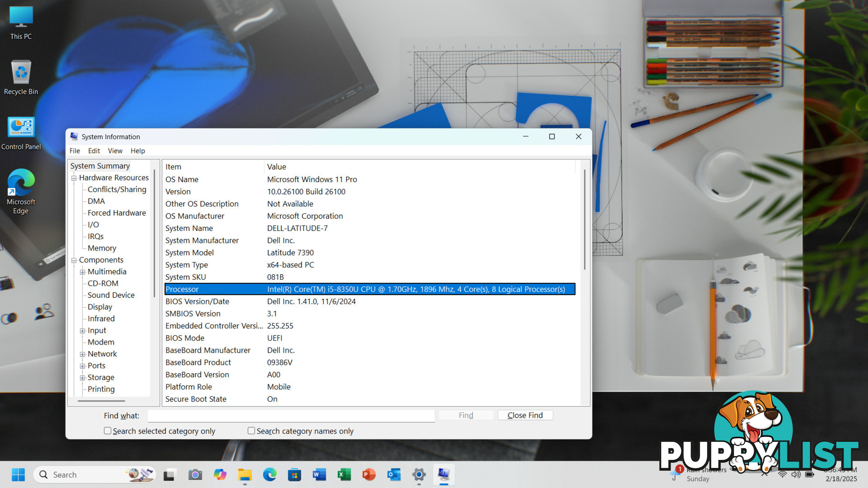Click the category tree vertical scrollbar

coord(154,233)
